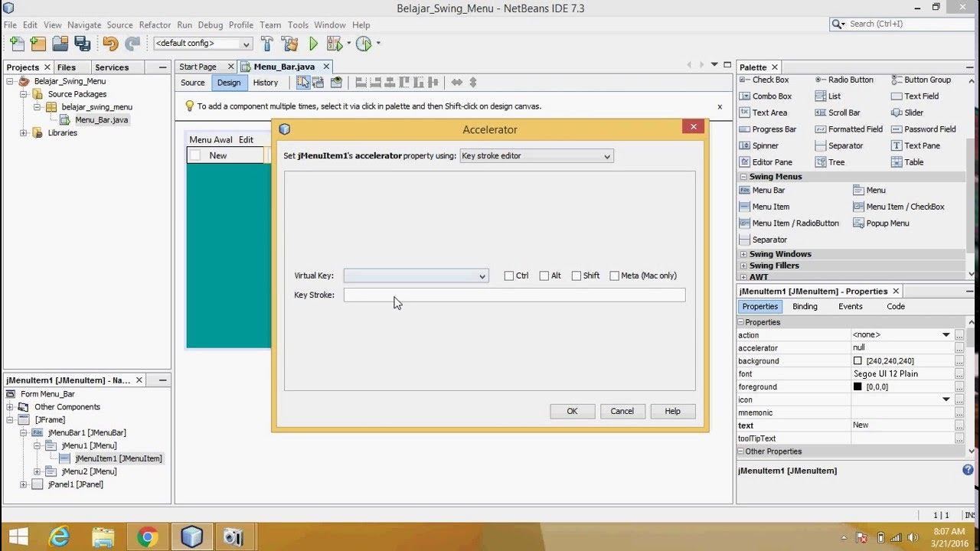Click the Clean and Build icon

(289, 44)
